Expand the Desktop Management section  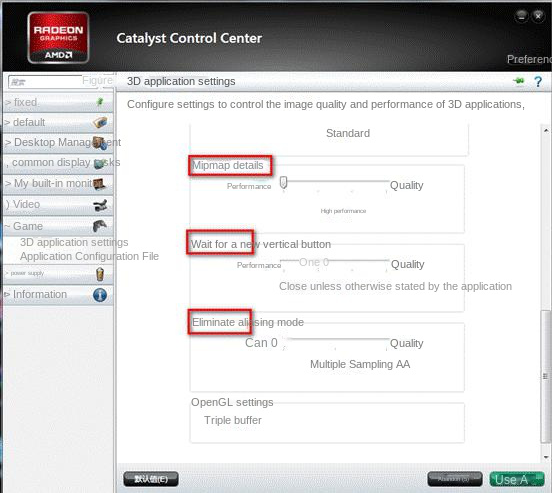click(x=58, y=143)
